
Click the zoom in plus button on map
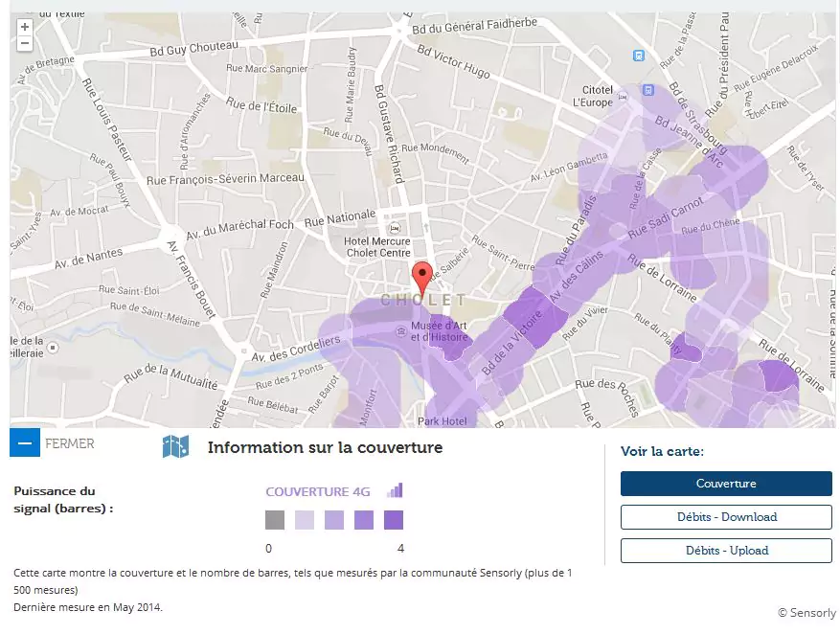point(25,28)
